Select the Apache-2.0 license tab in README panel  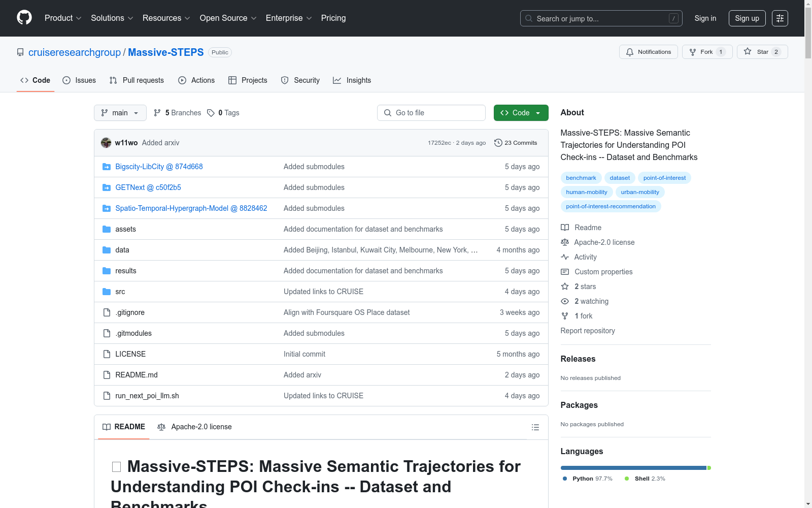[x=195, y=427]
